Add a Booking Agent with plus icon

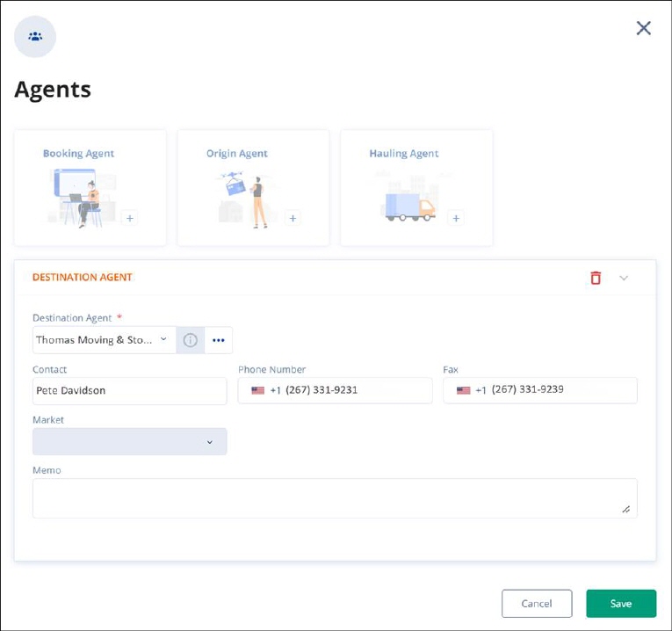coord(130,218)
